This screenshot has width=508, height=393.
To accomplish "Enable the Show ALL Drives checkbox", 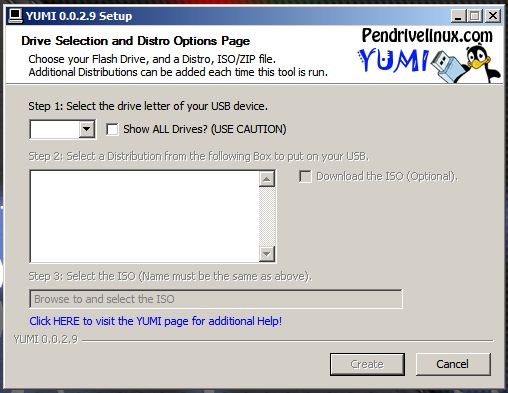I will pyautogui.click(x=112, y=129).
